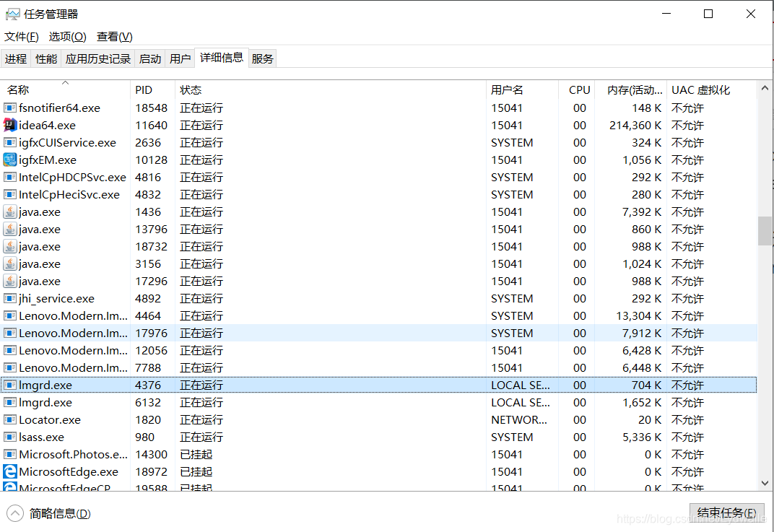Sort by the 名称 column header
The width and height of the screenshot is (774, 532).
(x=66, y=90)
